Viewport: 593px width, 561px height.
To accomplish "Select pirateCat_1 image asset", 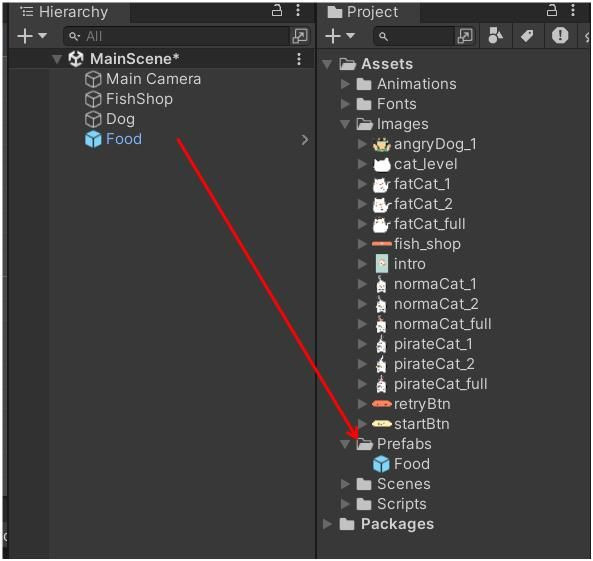I will point(433,344).
